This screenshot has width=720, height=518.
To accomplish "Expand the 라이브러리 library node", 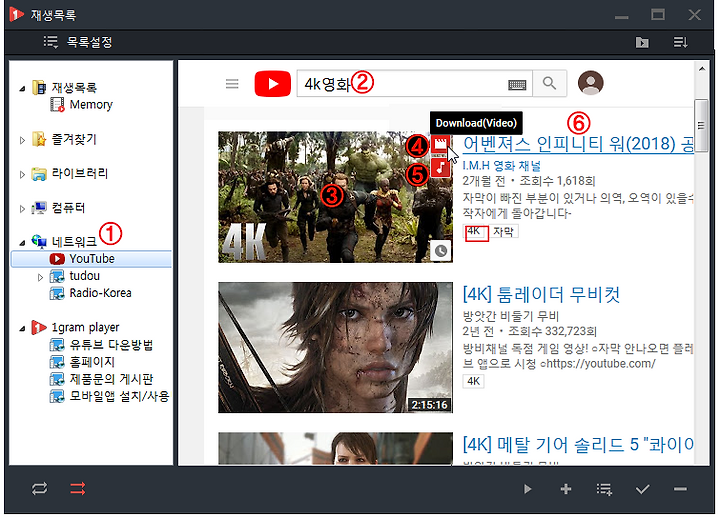I will pos(22,174).
